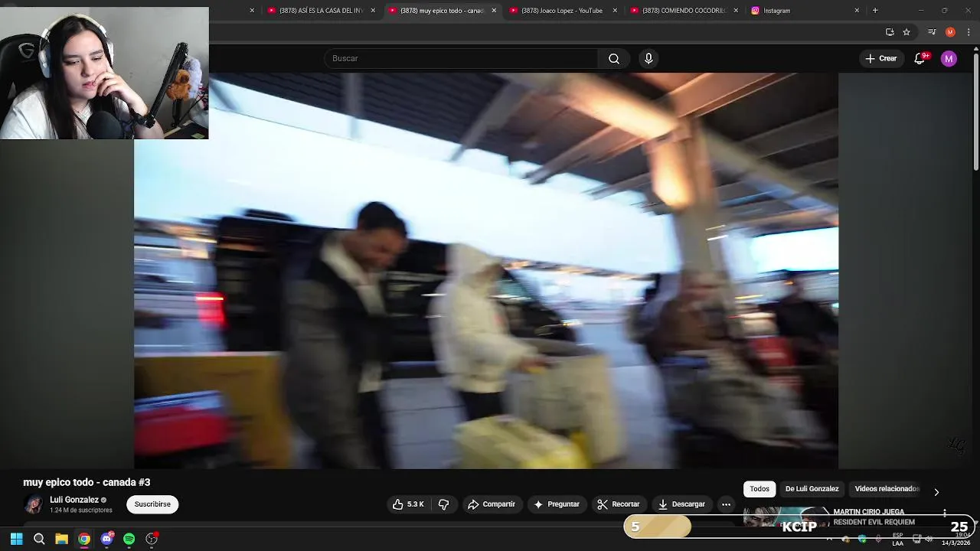Image resolution: width=980 pixels, height=551 pixels.
Task: Click the Compartir button
Action: [x=492, y=504]
